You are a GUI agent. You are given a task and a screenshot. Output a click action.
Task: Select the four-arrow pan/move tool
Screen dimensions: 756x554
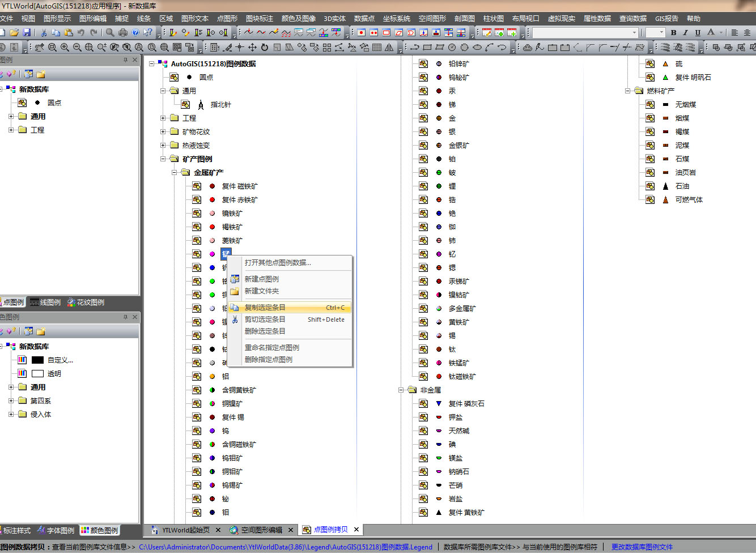[252, 47]
